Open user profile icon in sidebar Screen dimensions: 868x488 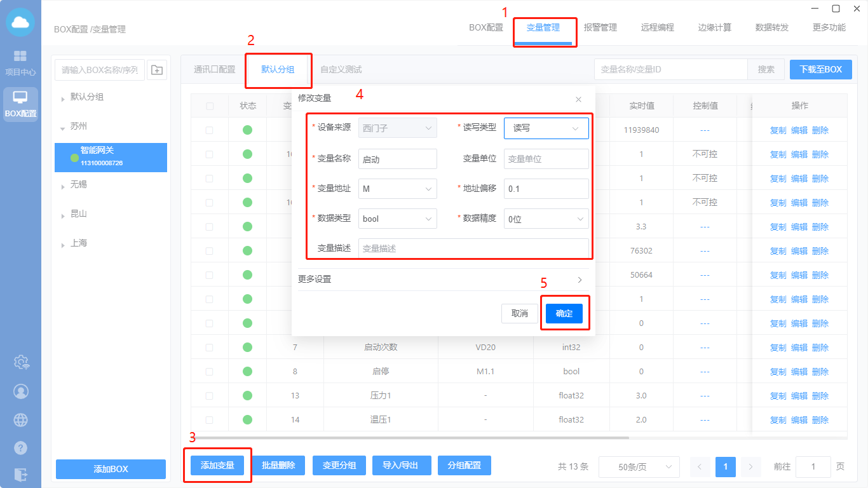click(21, 391)
